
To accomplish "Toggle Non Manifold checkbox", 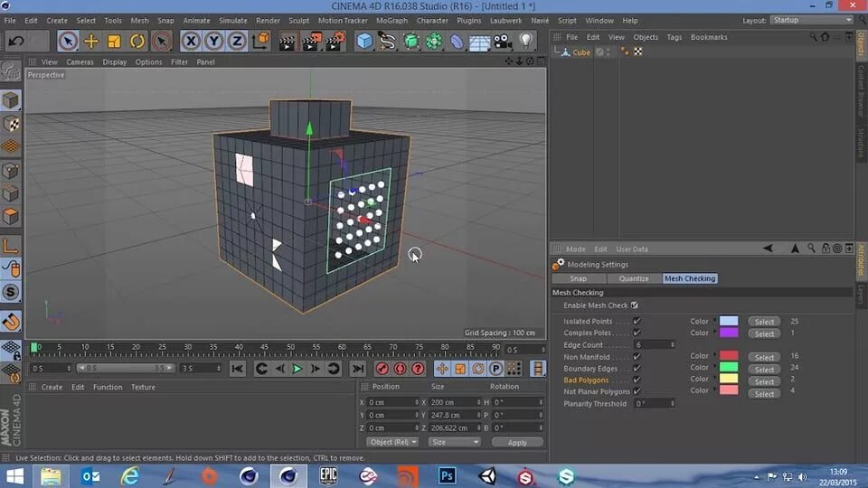I will tap(637, 357).
